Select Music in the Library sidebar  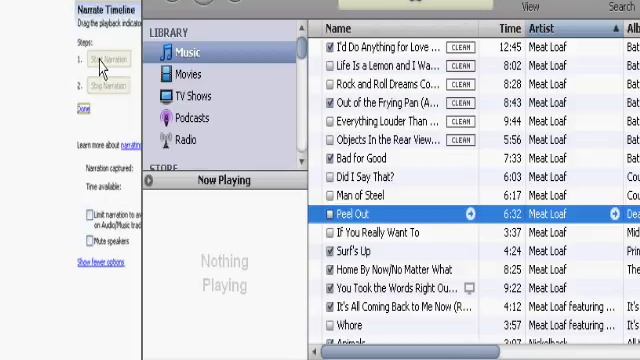188,53
